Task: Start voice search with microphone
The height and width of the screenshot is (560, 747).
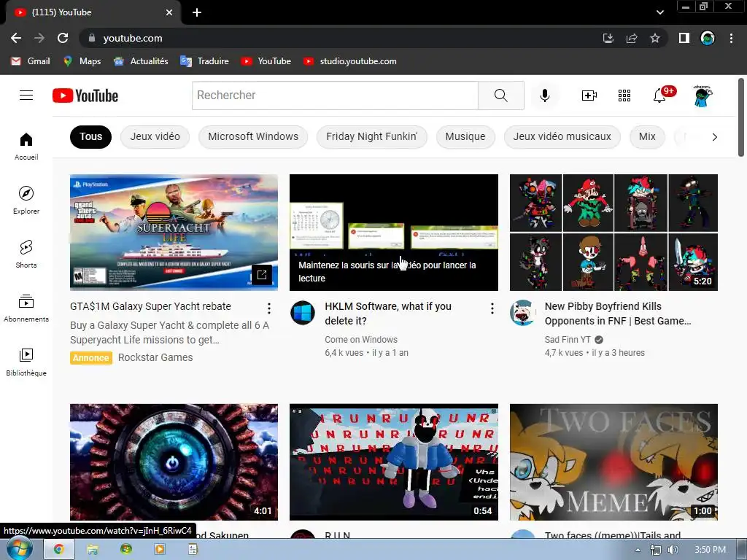Action: pyautogui.click(x=544, y=96)
